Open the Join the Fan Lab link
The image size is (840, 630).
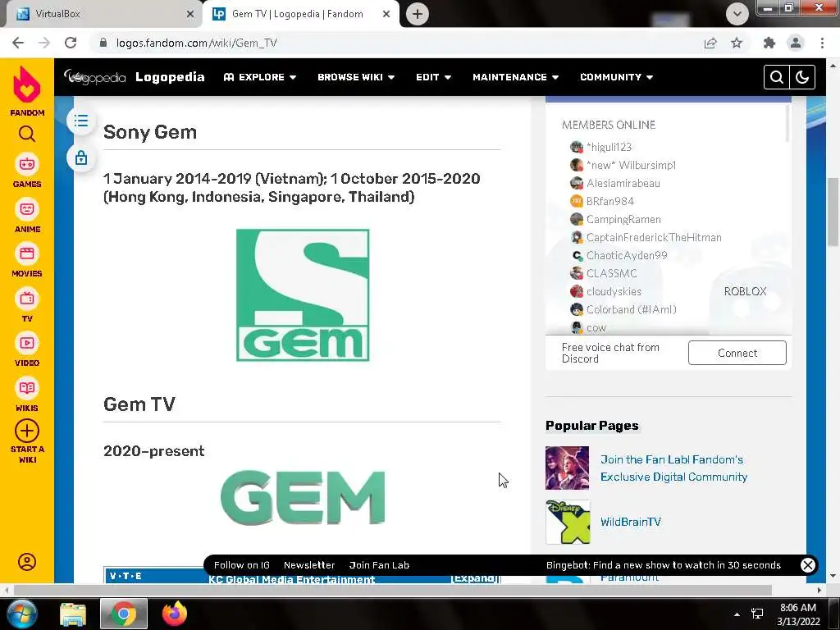coord(673,468)
